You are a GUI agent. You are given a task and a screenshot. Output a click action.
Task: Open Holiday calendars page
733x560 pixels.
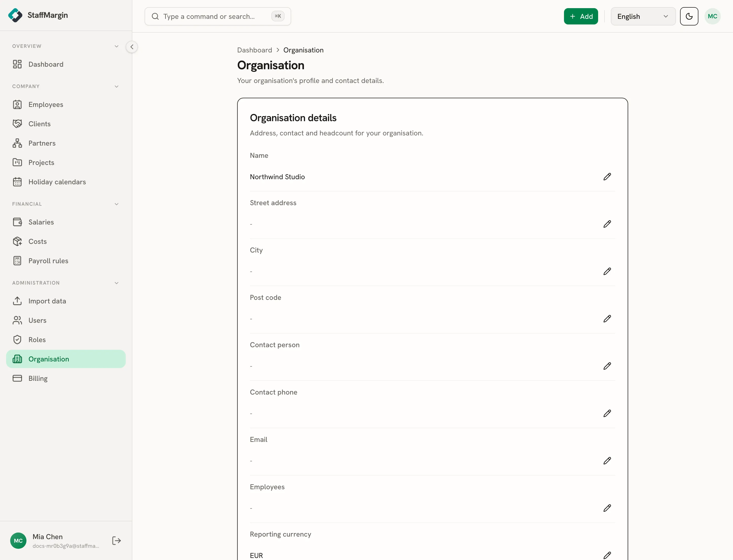[x=66, y=182]
